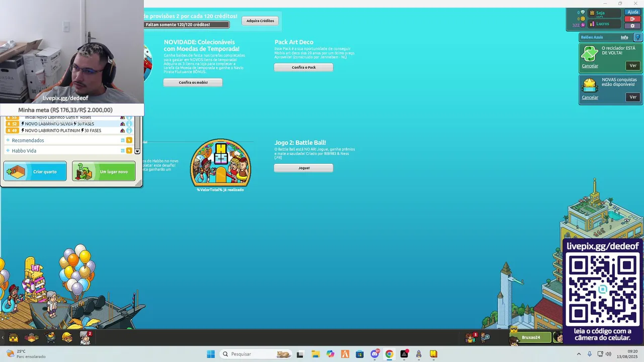This screenshot has height=362, width=644.
Task: Click the Ajuda help button
Action: (x=632, y=12)
